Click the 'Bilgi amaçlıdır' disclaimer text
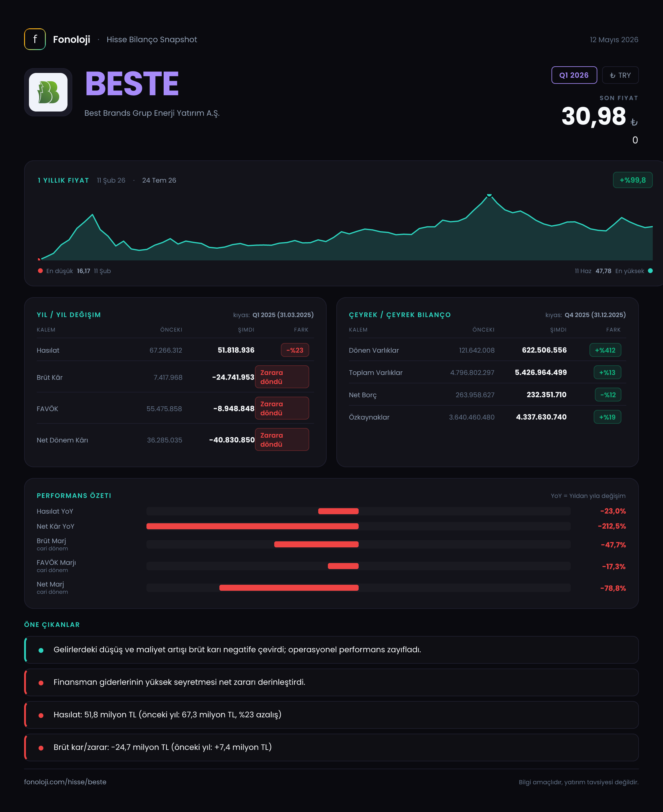 click(578, 782)
